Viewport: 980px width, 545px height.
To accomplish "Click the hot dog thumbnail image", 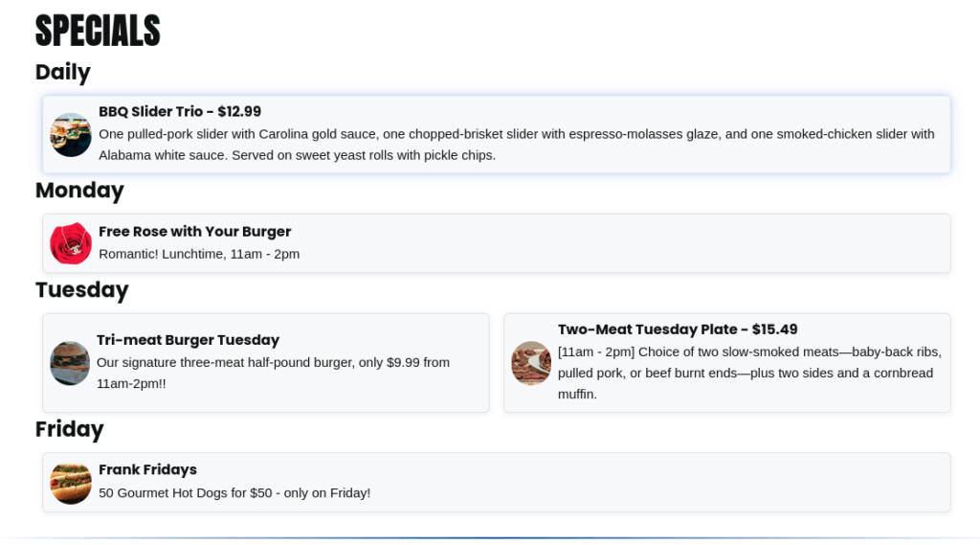I will (x=71, y=483).
